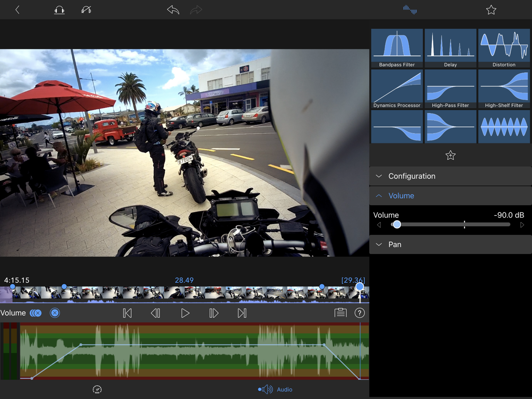Click the video preview of the motorcycle scene
532x399 pixels.
pos(184,153)
